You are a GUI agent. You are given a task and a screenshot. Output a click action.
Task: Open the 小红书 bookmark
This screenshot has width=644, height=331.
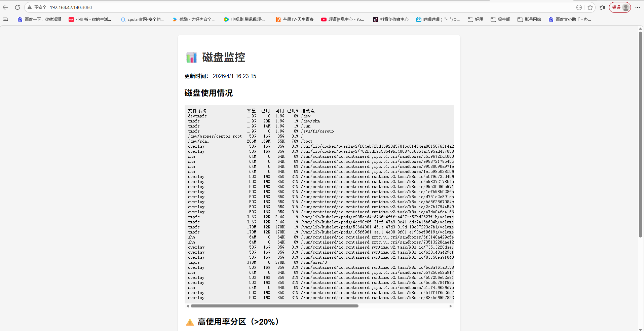click(x=90, y=20)
